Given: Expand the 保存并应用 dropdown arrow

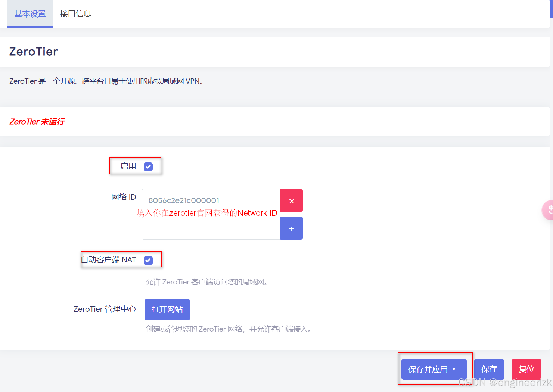Looking at the screenshot, I should 454,369.
